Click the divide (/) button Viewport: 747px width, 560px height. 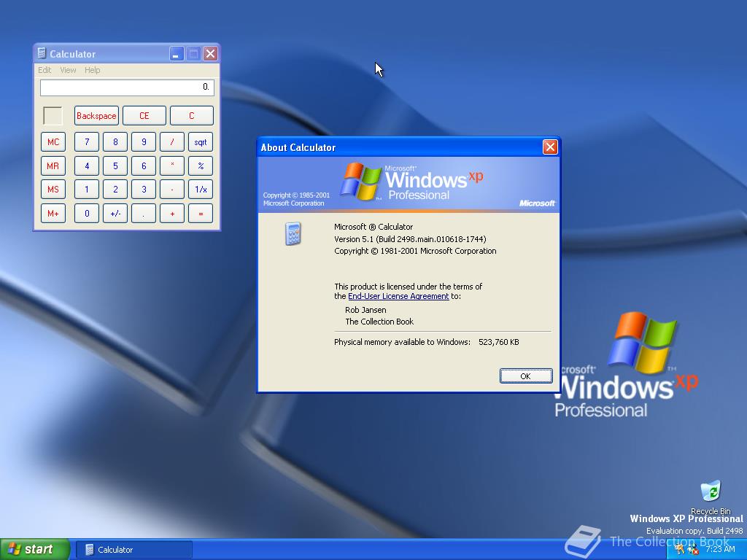pos(172,142)
